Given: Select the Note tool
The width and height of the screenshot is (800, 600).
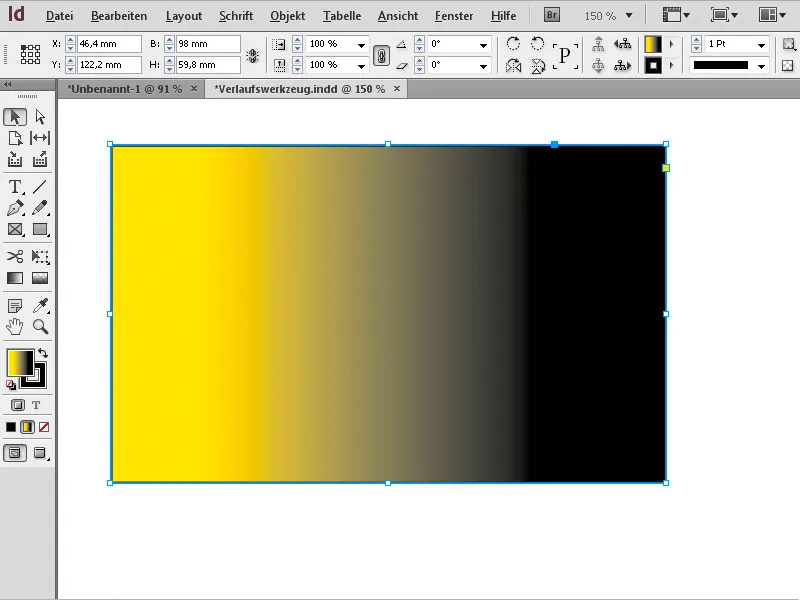Looking at the screenshot, I should tap(15, 306).
